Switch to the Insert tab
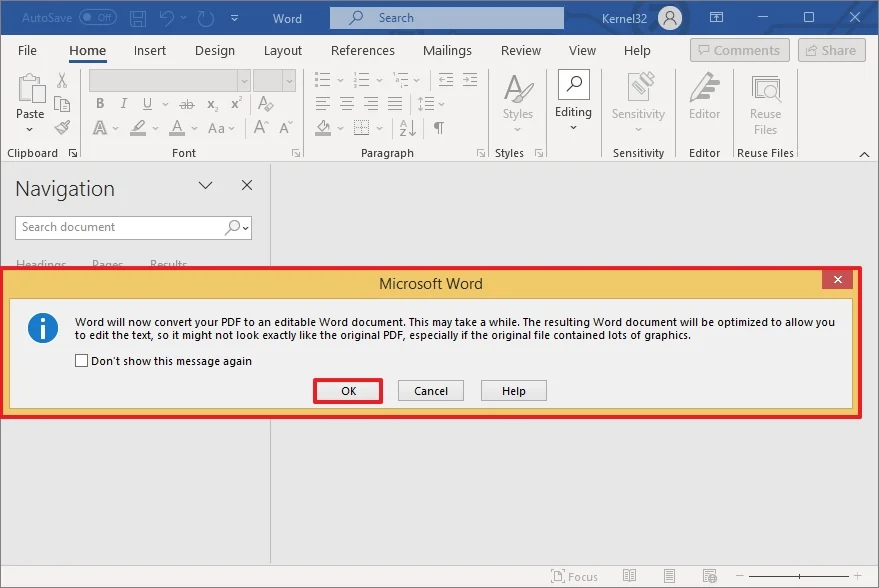This screenshot has height=588, width=879. (x=150, y=50)
